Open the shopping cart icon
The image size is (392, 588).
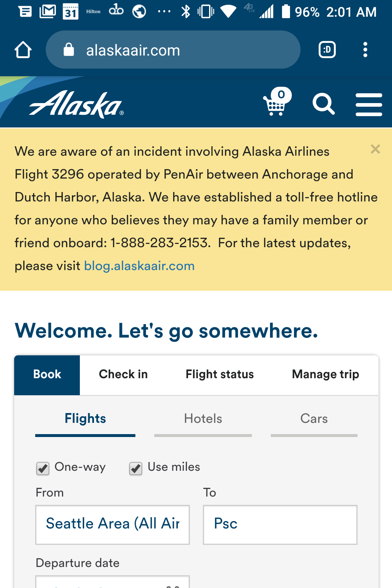click(277, 102)
